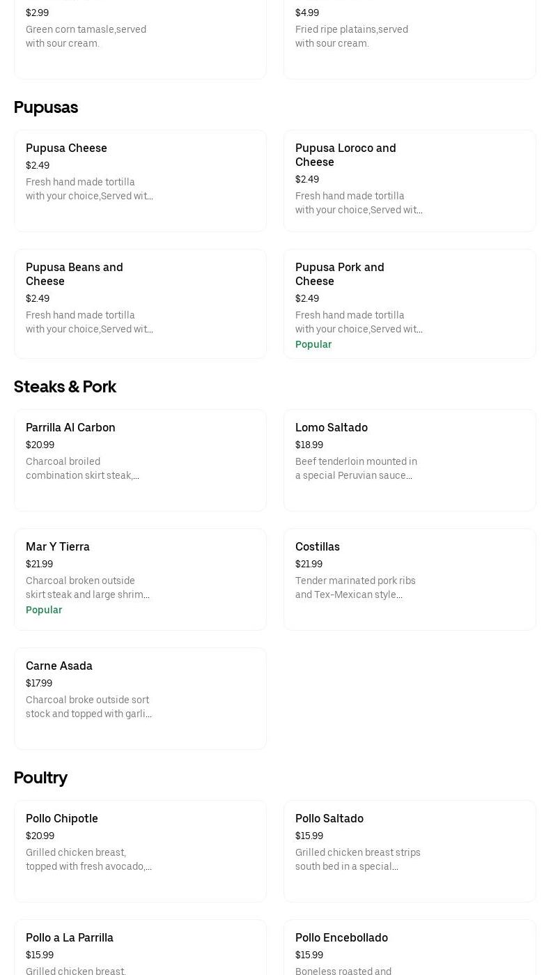The width and height of the screenshot is (560, 975).
Task: Open the Lomo Saltado menu card
Action: (x=409, y=460)
